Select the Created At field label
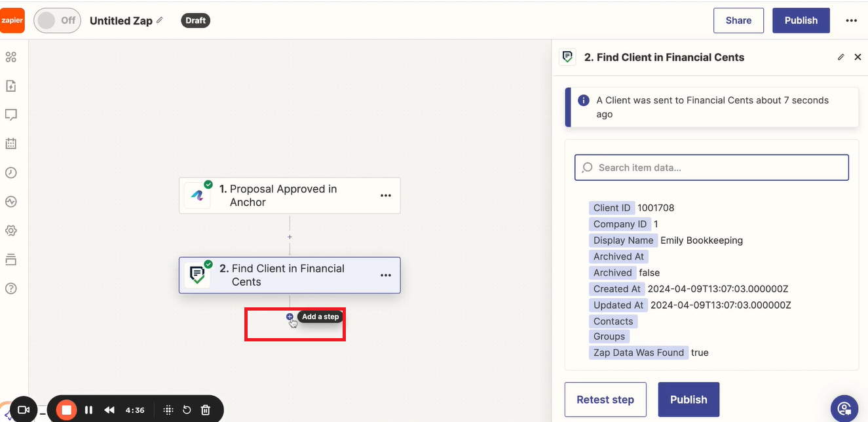 click(x=616, y=289)
